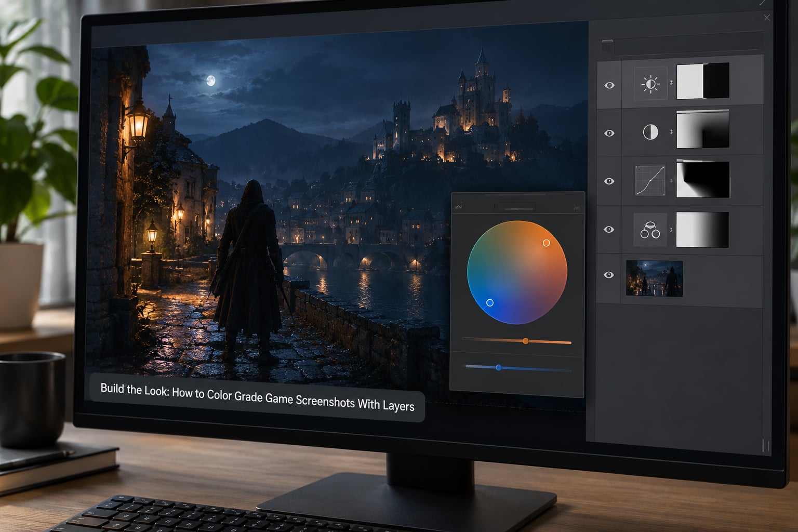798x532 pixels.
Task: Select the Brightness adjustment layer icon
Action: coord(650,84)
